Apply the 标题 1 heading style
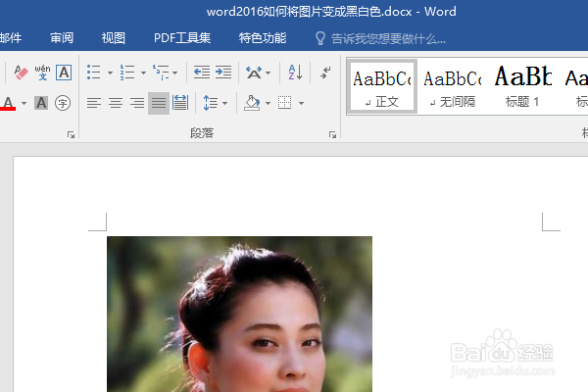This screenshot has width=588, height=392. [x=522, y=86]
